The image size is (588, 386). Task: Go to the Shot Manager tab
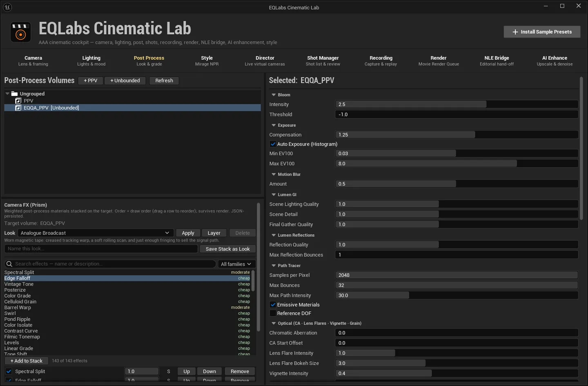323,61
